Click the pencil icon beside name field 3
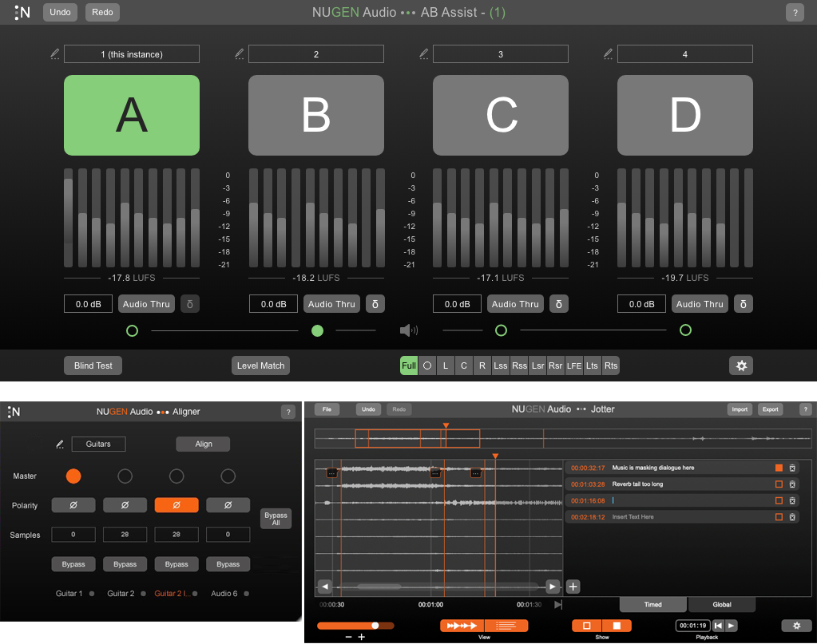The image size is (817, 644). (x=424, y=54)
